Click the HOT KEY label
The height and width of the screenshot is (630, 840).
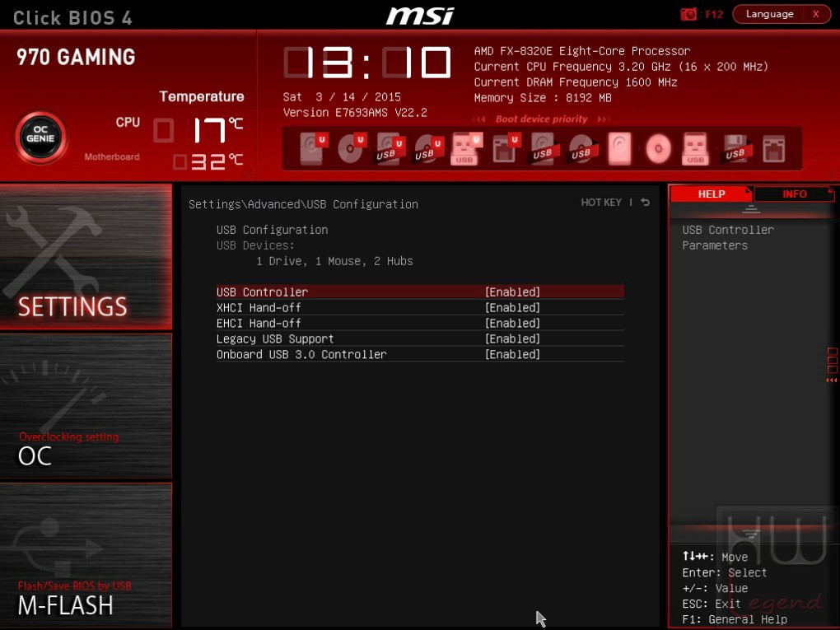pos(601,202)
